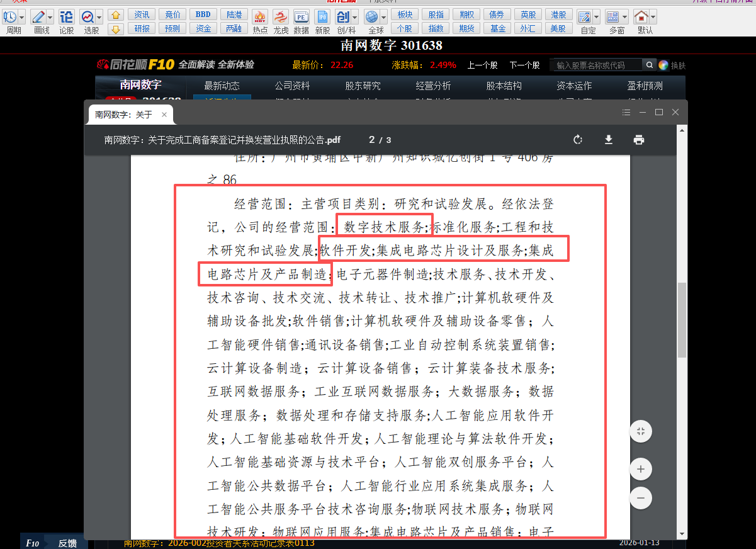Click the yellow down arrow icon

click(115, 29)
